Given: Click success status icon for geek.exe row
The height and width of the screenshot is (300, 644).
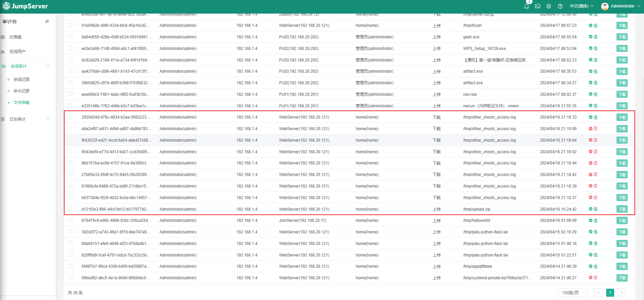Looking at the screenshot, I should pos(591,37).
